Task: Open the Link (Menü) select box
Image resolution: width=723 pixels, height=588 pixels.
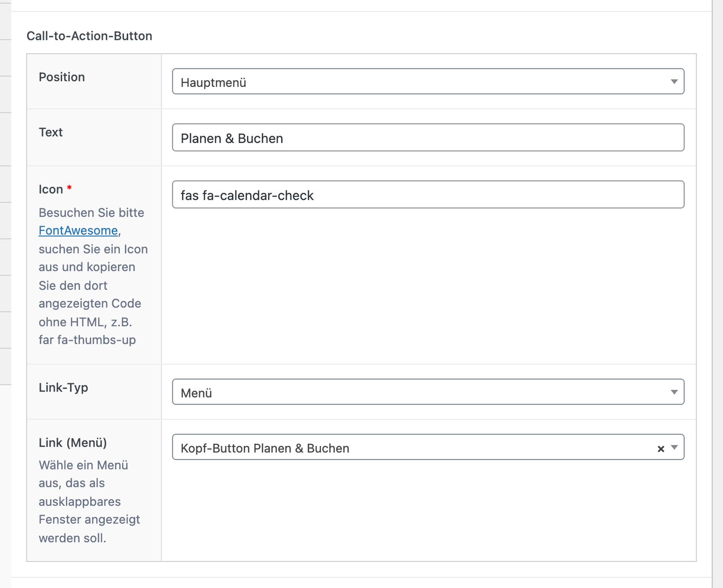Action: 428,447
